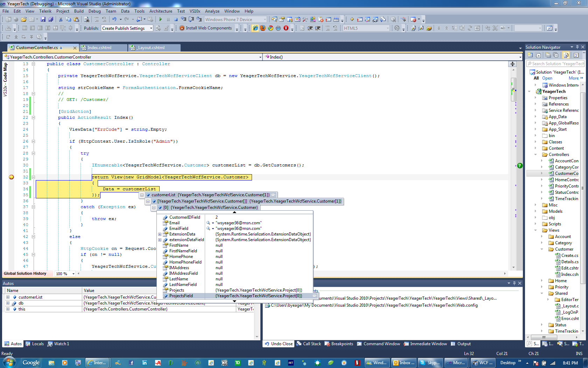588x368 pixels.
Task: Launch Firefox browser icon in toolbar
Action: coord(263,28)
